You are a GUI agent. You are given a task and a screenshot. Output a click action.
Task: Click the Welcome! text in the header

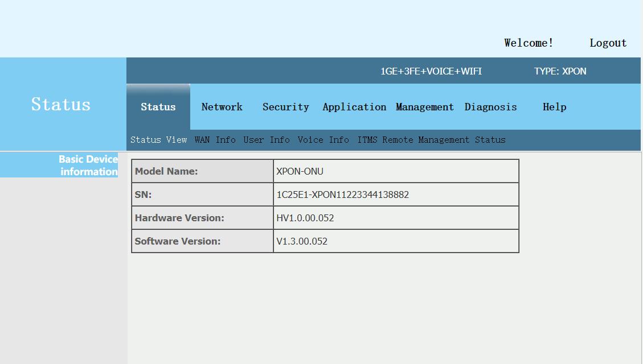[529, 43]
